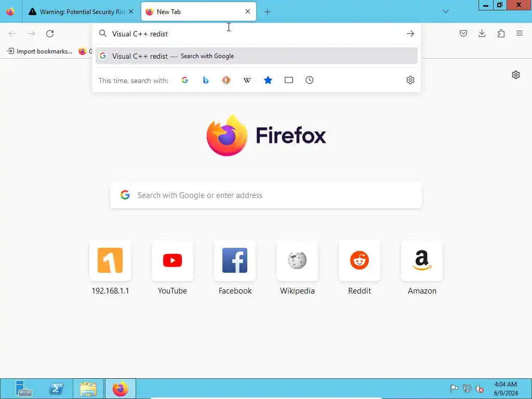Expand the List all tabs chevron
Image resolution: width=532 pixels, height=399 pixels.
tap(445, 12)
